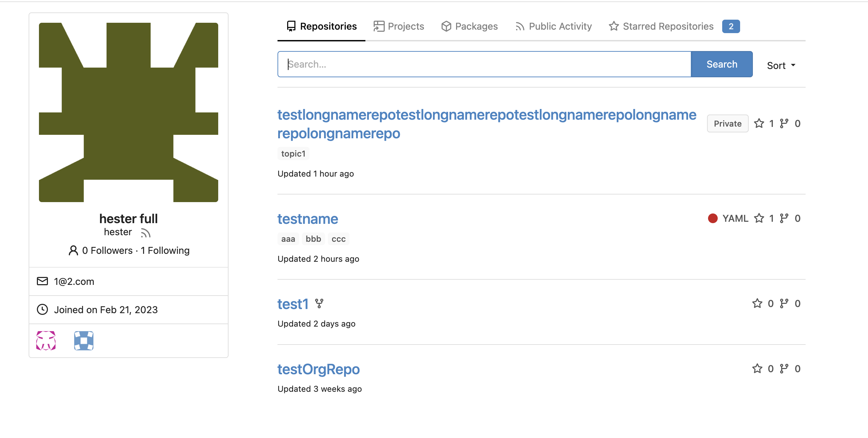Focus the repository search field
This screenshot has height=438, width=868.
pos(484,64)
